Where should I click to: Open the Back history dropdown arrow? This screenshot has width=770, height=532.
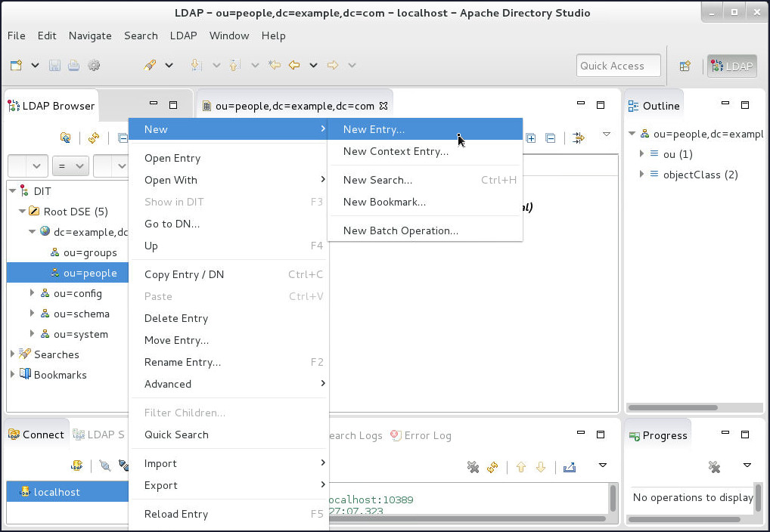[x=313, y=65]
